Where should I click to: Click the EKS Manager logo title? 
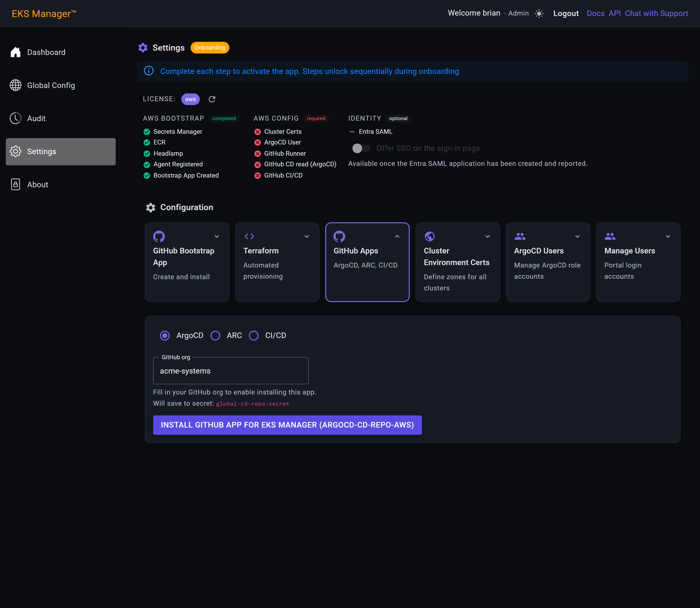tap(44, 14)
